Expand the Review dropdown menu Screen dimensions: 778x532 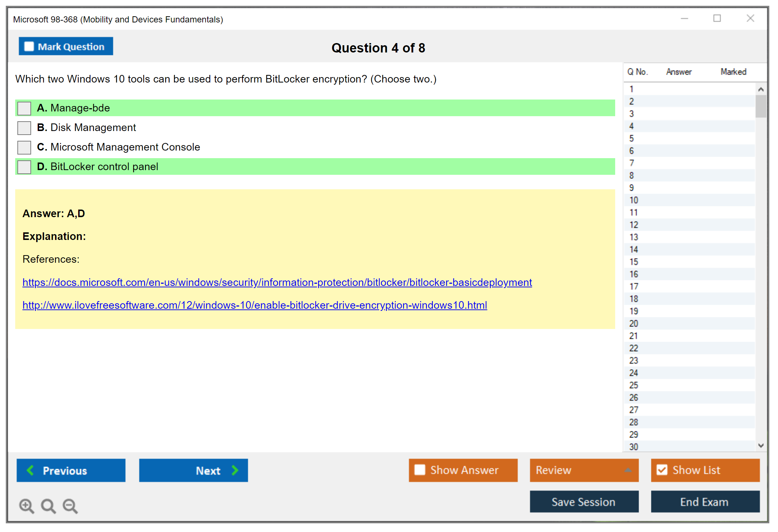click(628, 470)
